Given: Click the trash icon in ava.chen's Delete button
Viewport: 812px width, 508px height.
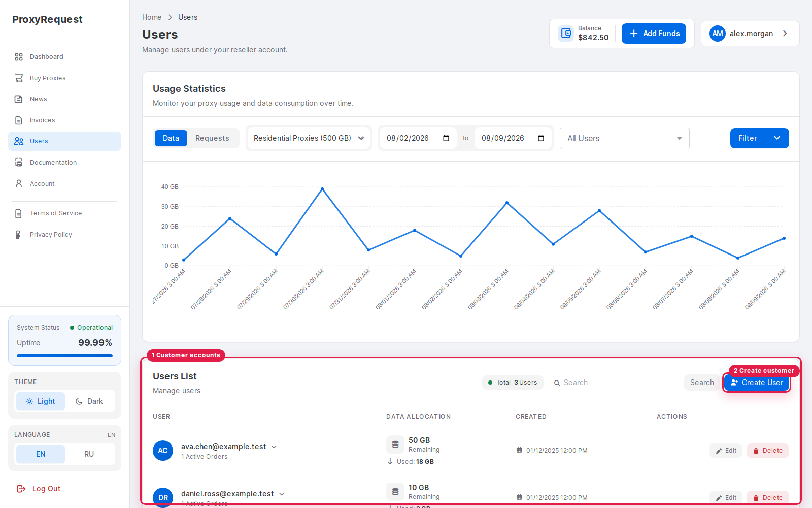Looking at the screenshot, I should [756, 451].
